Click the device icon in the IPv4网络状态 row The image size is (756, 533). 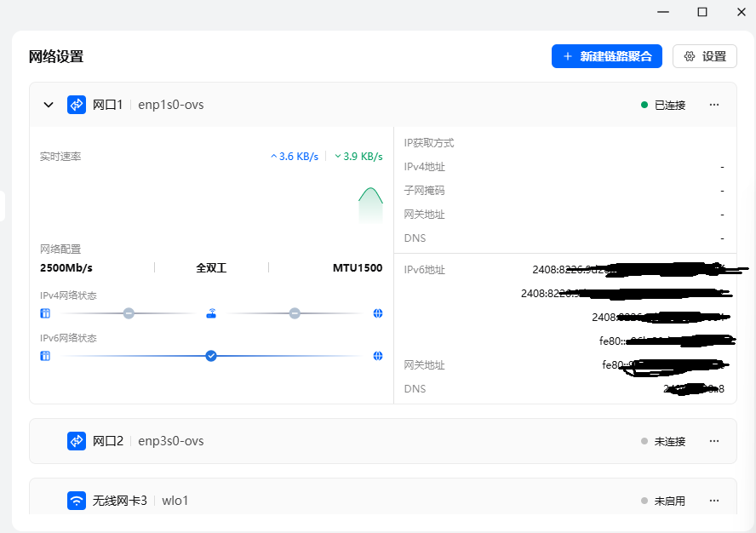(45, 313)
